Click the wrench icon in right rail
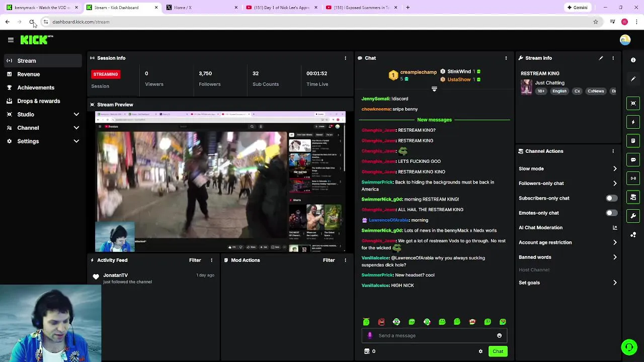 click(x=633, y=216)
